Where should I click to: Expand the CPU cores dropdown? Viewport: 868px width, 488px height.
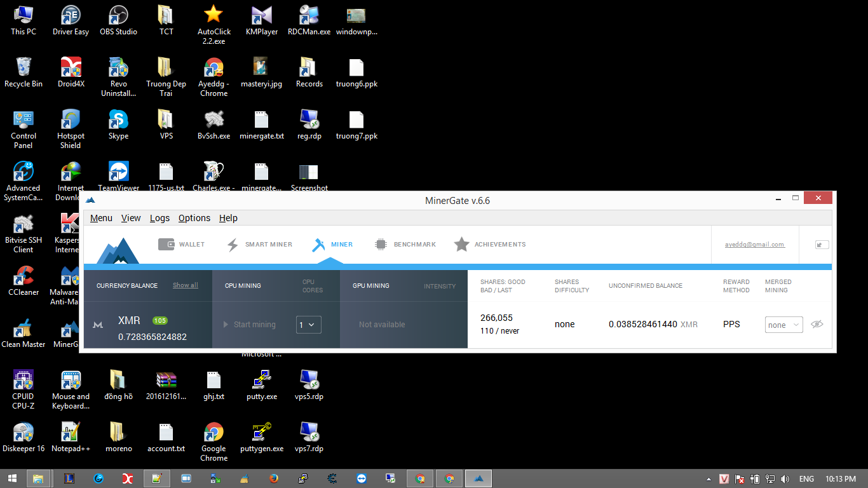click(308, 325)
